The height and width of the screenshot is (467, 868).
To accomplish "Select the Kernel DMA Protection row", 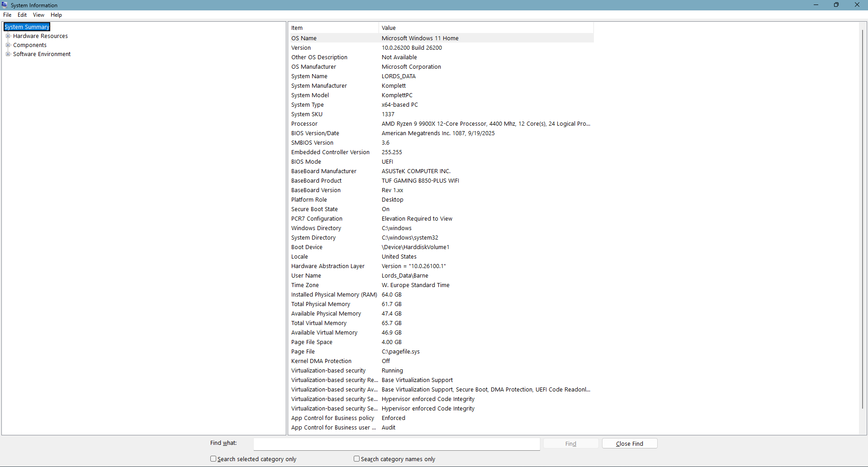I will coord(442,361).
